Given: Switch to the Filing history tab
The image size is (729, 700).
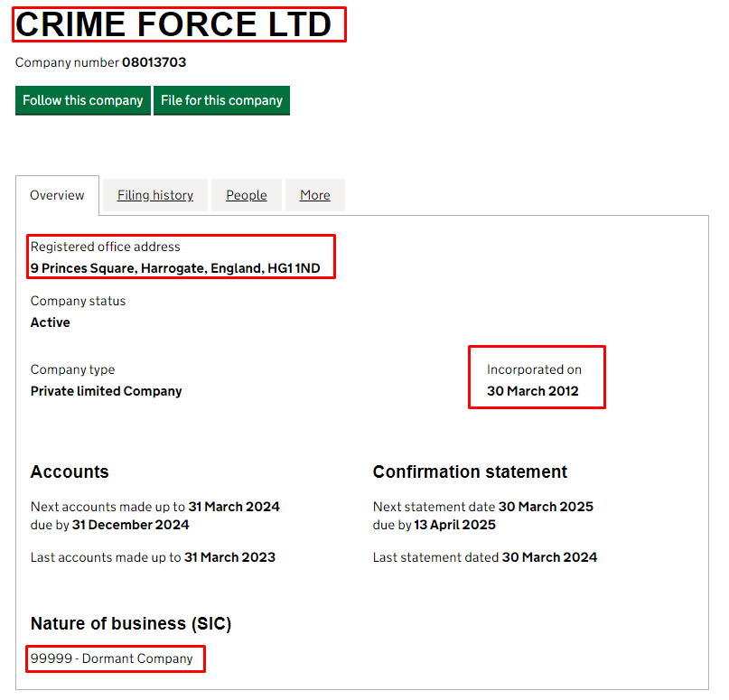Looking at the screenshot, I should point(155,195).
